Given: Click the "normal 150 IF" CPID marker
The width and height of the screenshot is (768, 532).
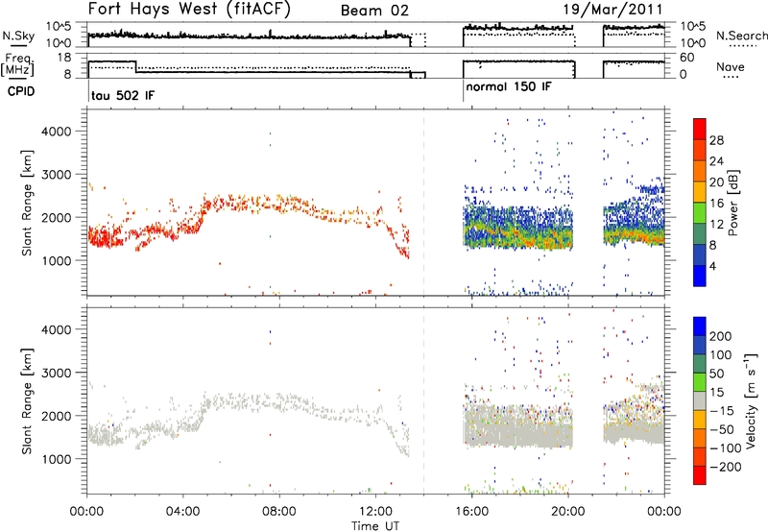Looking at the screenshot, I should tap(509, 87).
